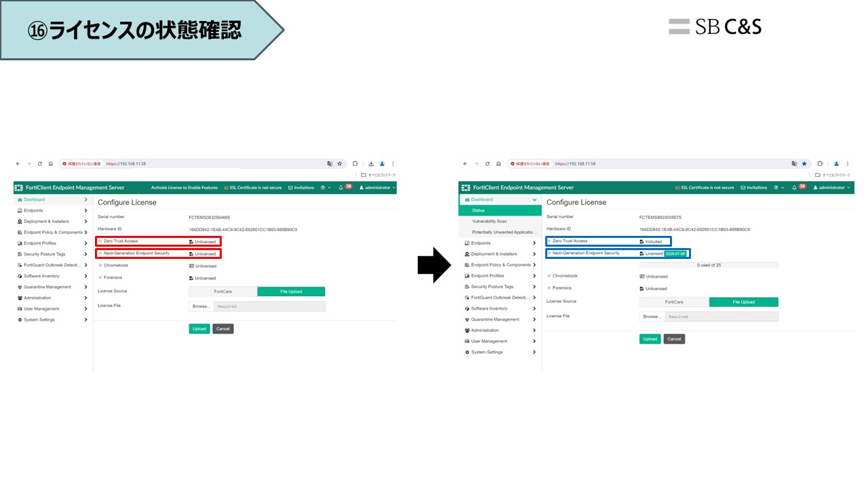This screenshot has height=488, width=868.
Task: Click SSL Certificate is not secure in left header
Action: 253,188
